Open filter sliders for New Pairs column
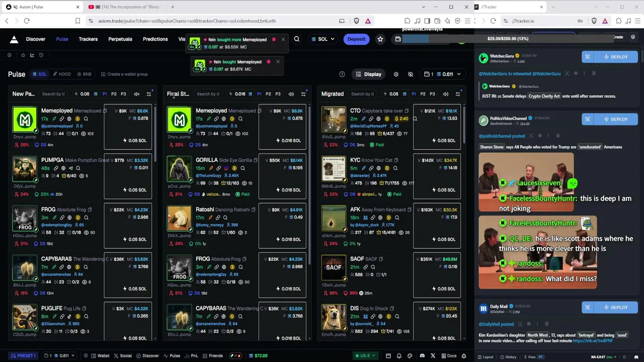 (x=149, y=94)
